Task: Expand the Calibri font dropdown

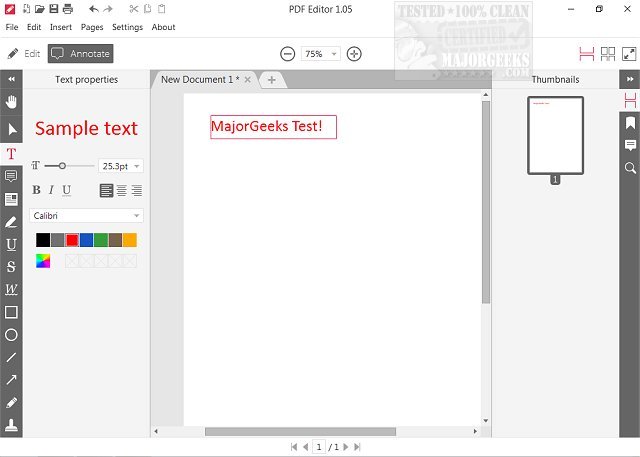Action: pos(87,215)
